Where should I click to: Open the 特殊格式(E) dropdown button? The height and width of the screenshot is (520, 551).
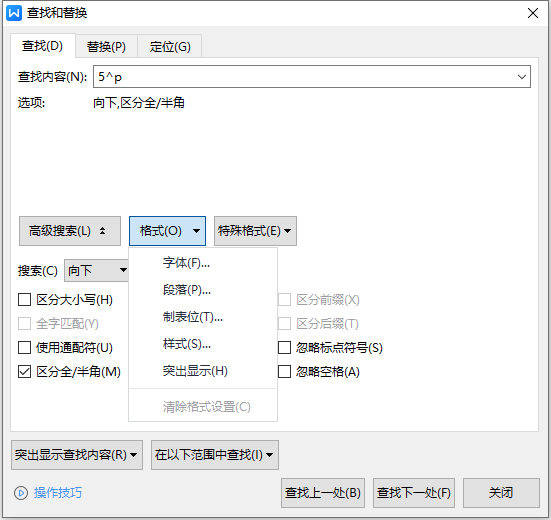255,231
